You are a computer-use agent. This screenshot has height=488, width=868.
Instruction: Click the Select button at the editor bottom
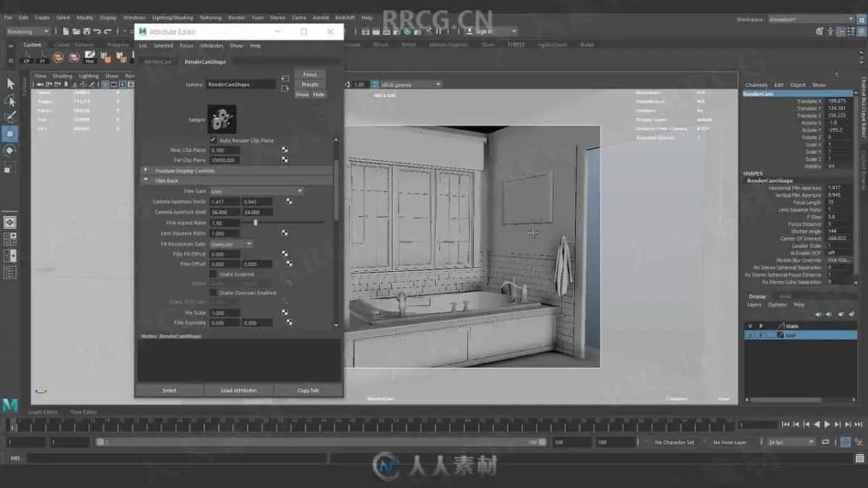[x=169, y=390]
